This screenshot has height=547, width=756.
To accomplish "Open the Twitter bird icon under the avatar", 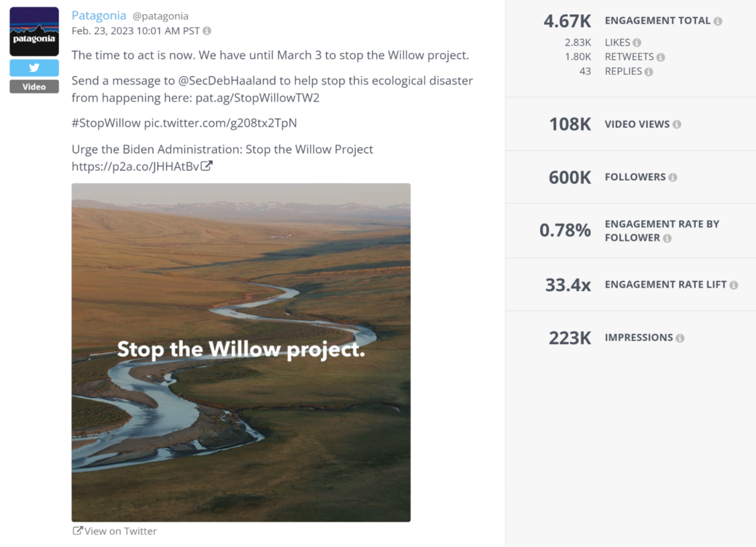I will pos(34,67).
